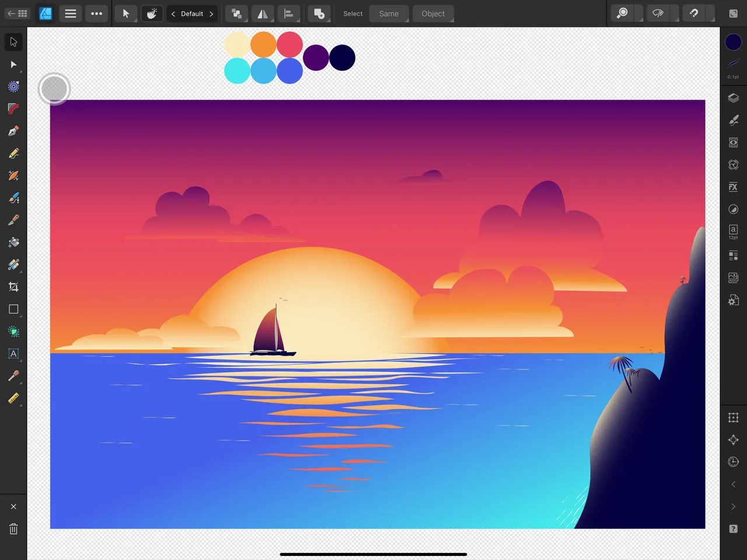Open the alignment options menu

pos(288,13)
